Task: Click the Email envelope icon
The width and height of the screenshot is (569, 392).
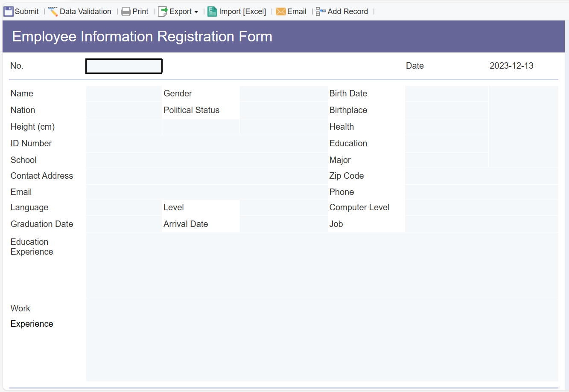Action: (x=280, y=12)
